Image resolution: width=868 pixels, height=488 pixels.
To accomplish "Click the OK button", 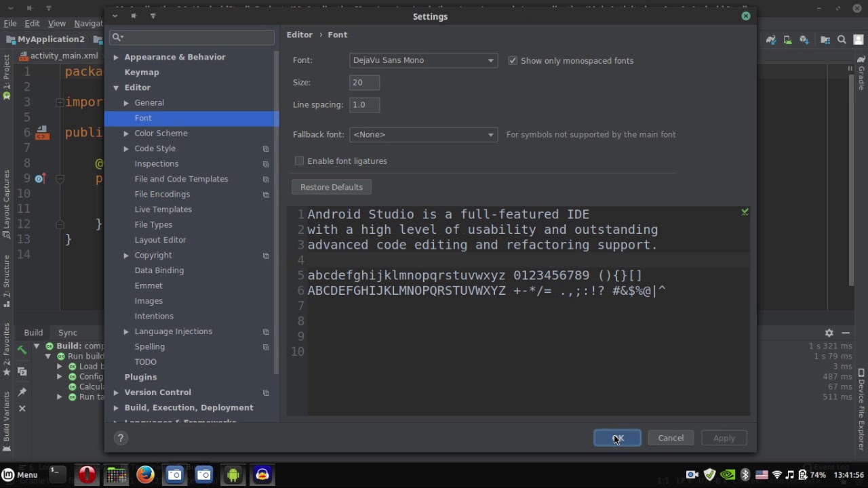I will pos(618,438).
